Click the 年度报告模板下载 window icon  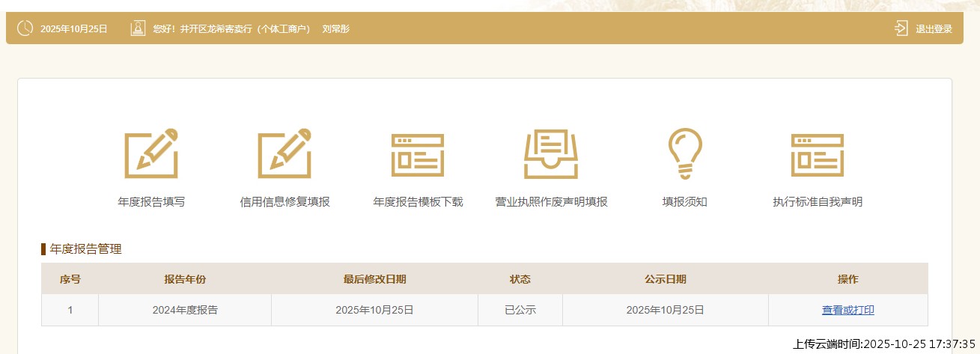tap(418, 154)
